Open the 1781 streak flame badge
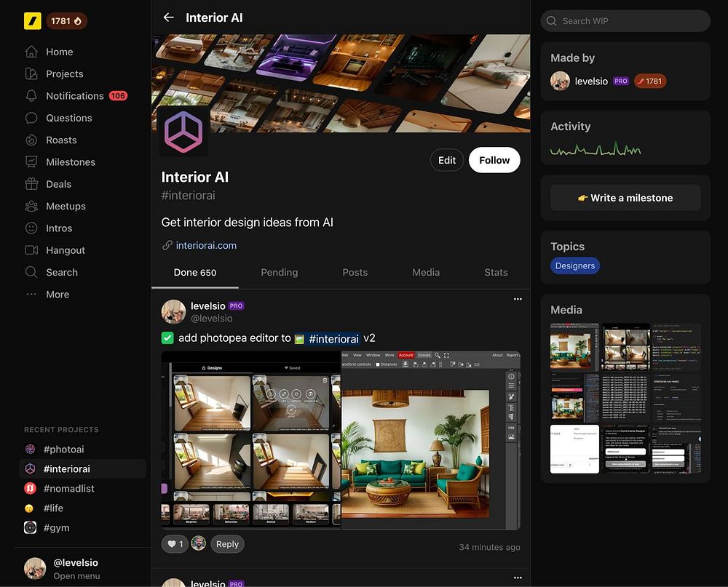Screen dimensions: 728x587 (66, 21)
